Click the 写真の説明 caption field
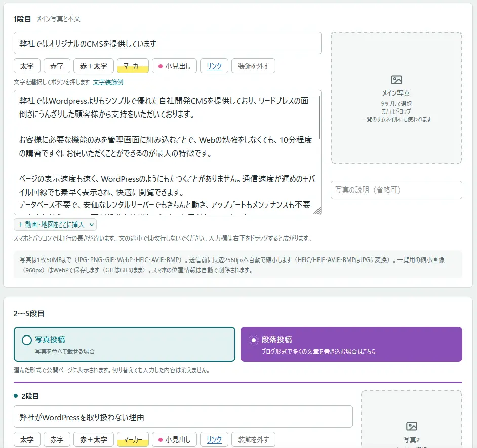This screenshot has height=448, width=477. pos(396,190)
